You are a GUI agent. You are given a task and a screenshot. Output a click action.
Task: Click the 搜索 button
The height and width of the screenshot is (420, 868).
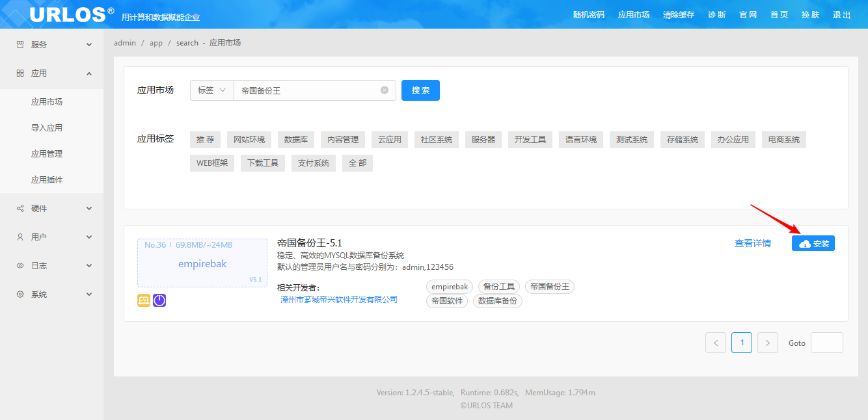[420, 90]
